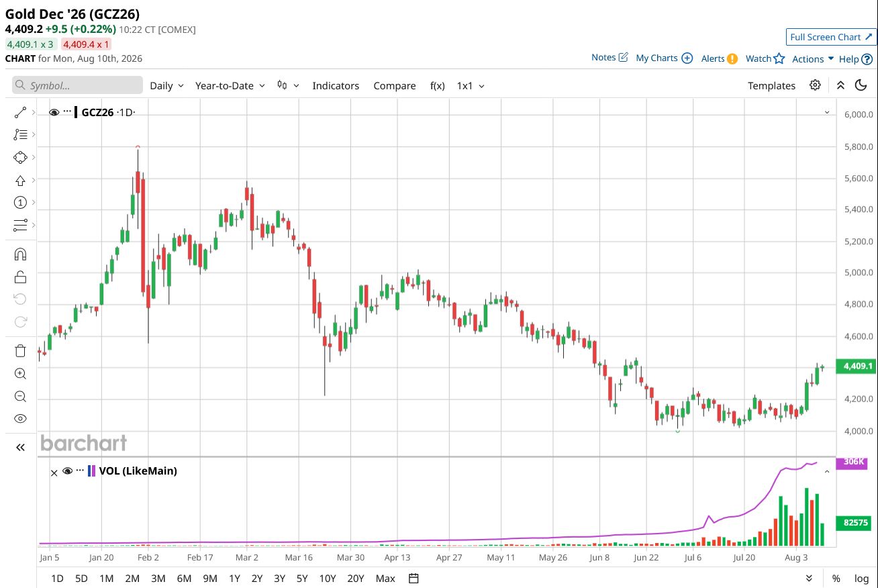Select the 3M time range
878x588 pixels.
[x=158, y=579]
